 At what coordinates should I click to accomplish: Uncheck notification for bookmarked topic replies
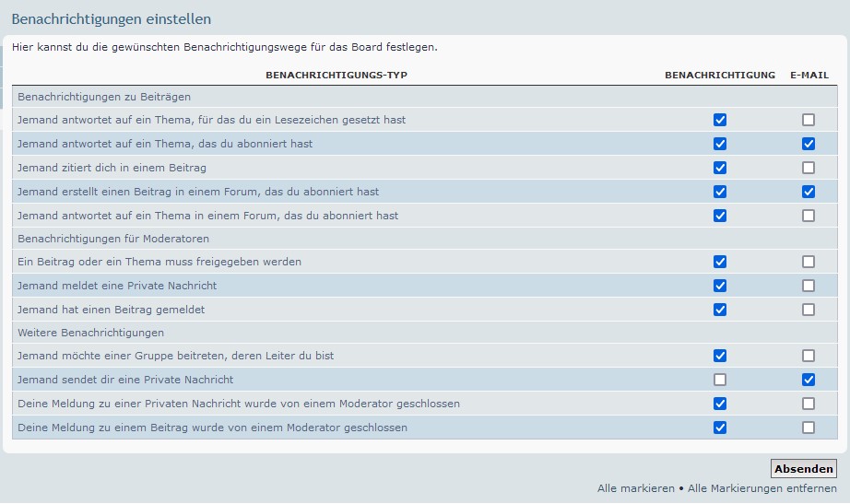pyautogui.click(x=720, y=120)
